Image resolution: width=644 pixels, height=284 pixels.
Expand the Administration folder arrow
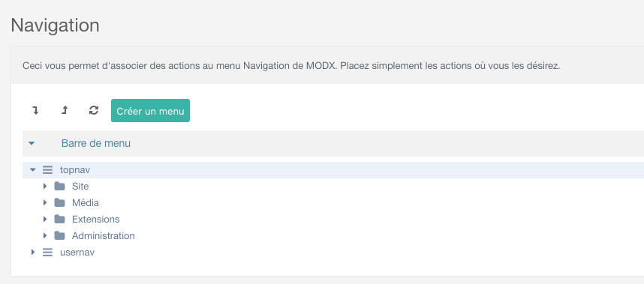point(45,235)
